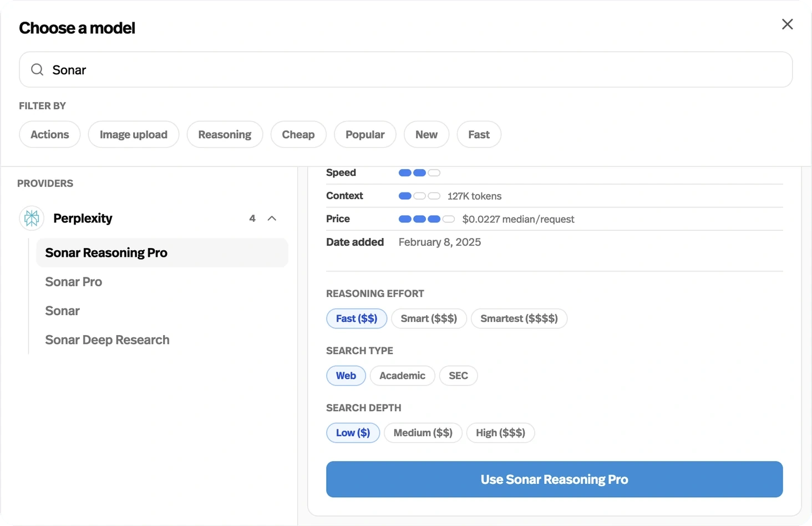Click the Speed rating indicator
The width and height of the screenshot is (812, 526).
pyautogui.click(x=419, y=173)
